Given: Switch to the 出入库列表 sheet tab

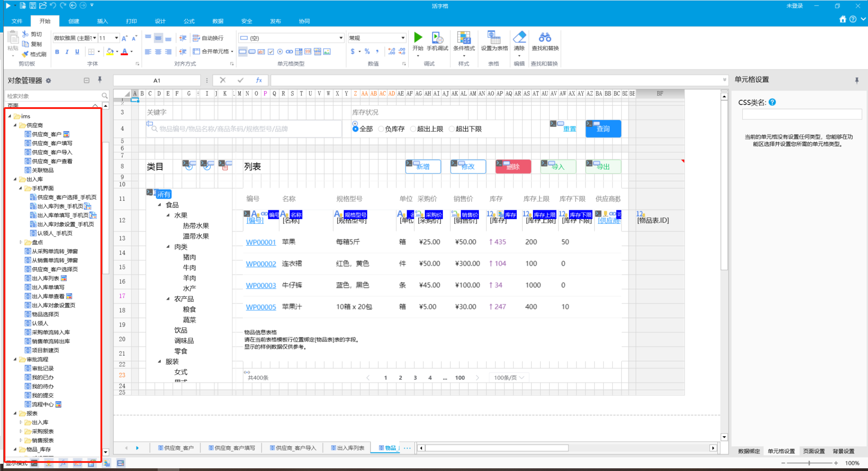Looking at the screenshot, I should [347, 448].
